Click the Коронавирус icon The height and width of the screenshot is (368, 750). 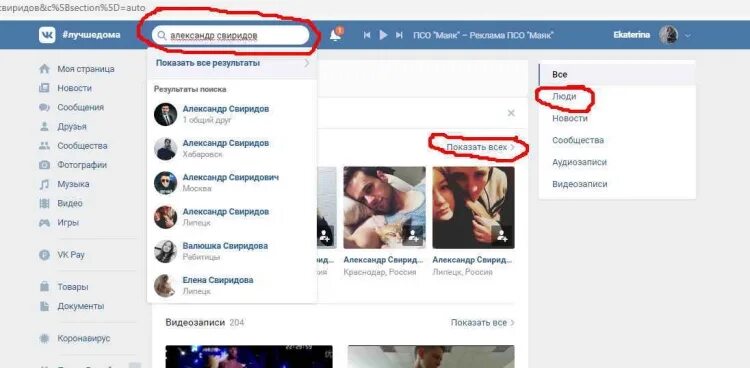[44, 338]
